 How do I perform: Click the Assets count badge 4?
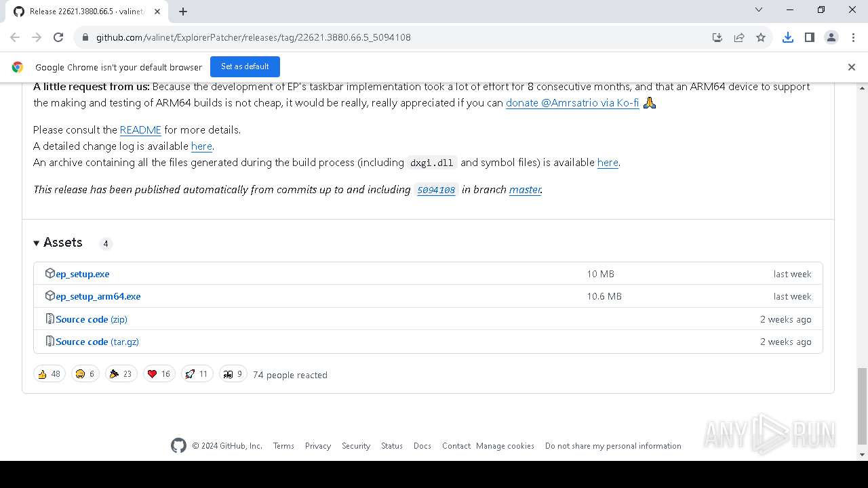(x=105, y=243)
